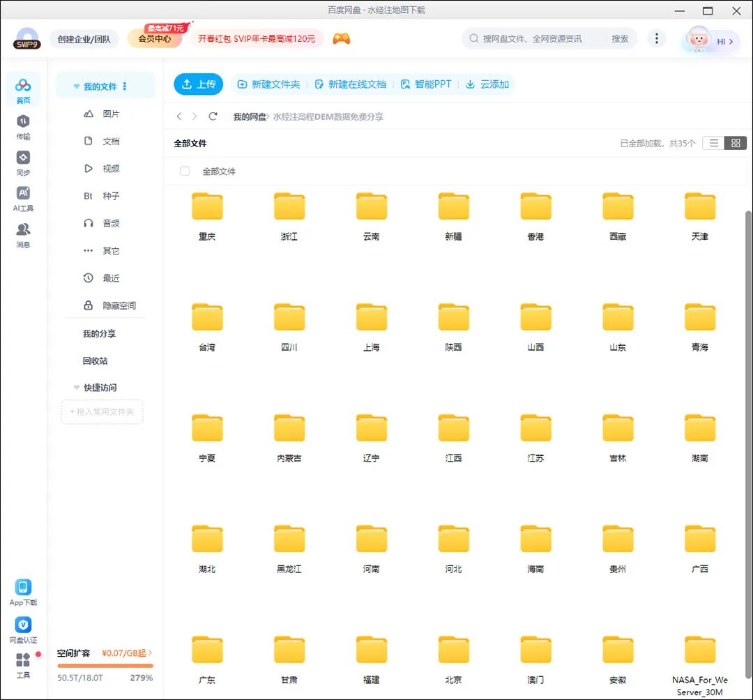Click the three-dot more menu in header
This screenshot has height=700, width=753.
pyautogui.click(x=657, y=38)
